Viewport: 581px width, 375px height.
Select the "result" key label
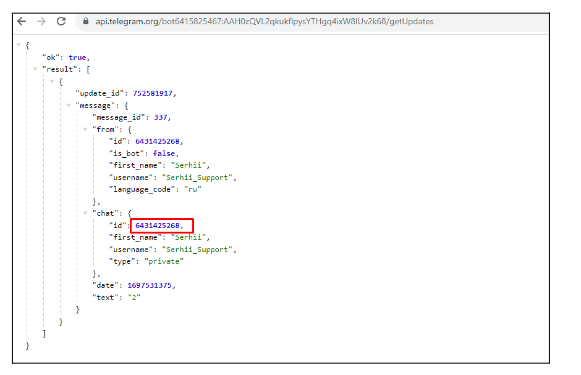point(60,69)
